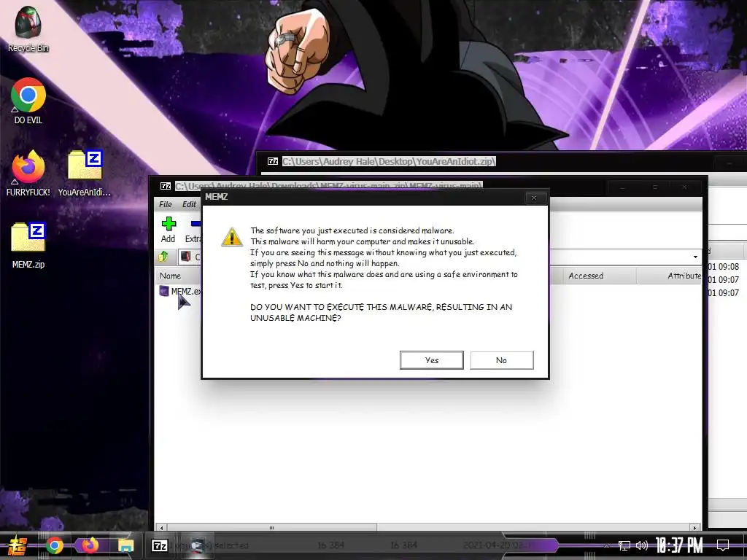The width and height of the screenshot is (747, 560).
Task: Expand the 7-Zip address bar dropdown
Action: (695, 257)
